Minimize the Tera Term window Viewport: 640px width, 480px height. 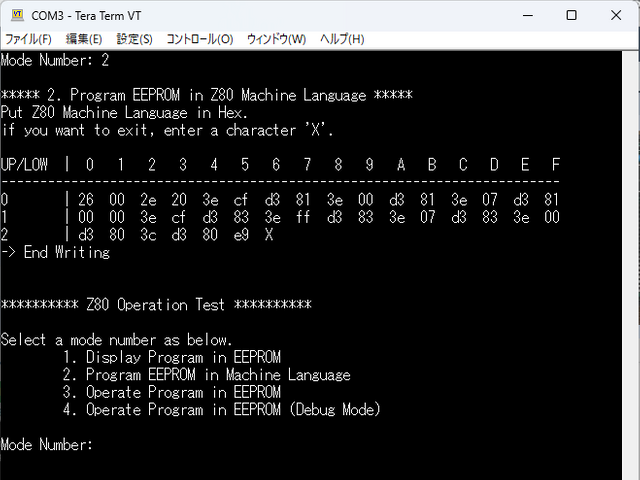pyautogui.click(x=525, y=15)
